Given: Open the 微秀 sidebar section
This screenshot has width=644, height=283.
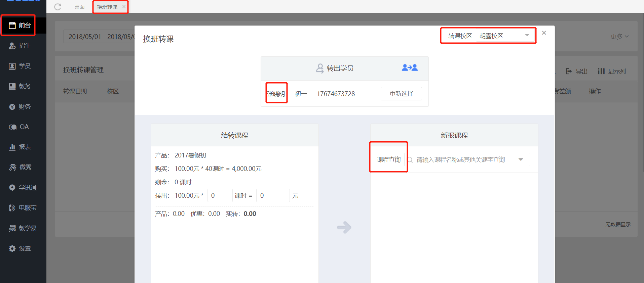Looking at the screenshot, I should (20, 167).
